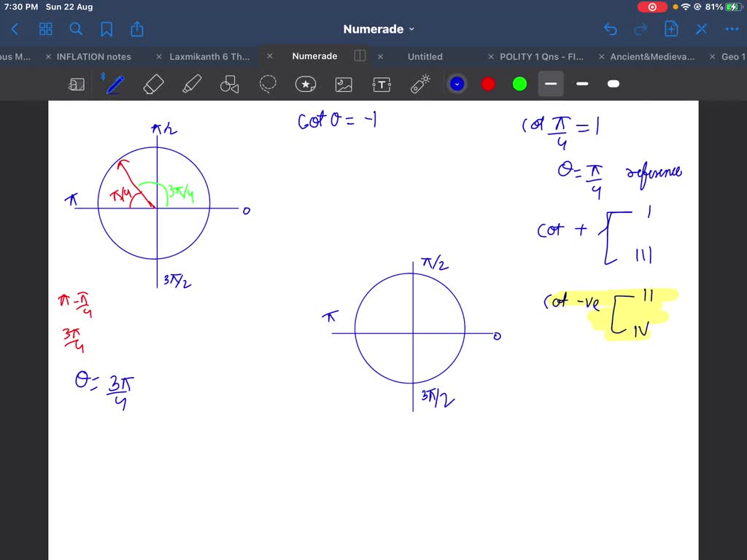Select the Eraser tool
The image size is (747, 560).
click(153, 84)
